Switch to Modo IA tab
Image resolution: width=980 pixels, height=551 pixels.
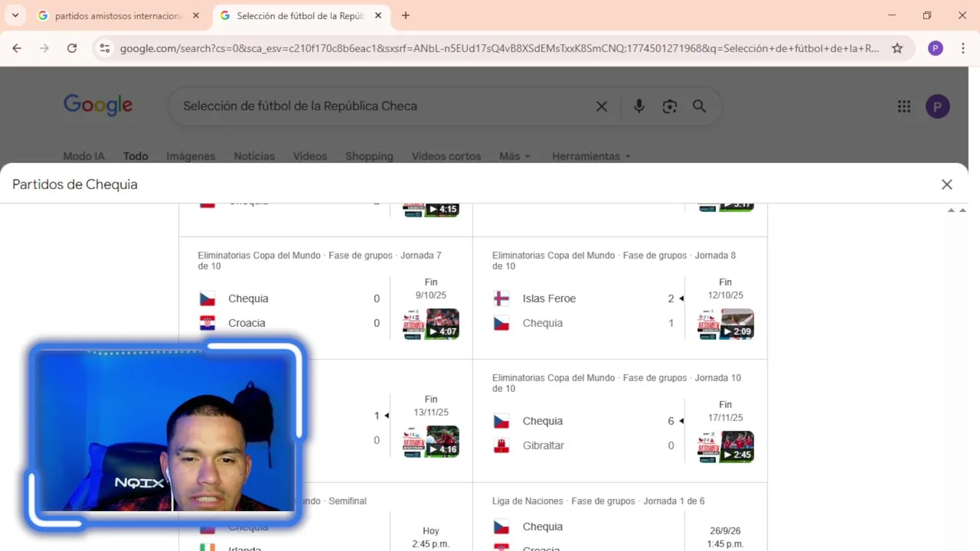(83, 156)
